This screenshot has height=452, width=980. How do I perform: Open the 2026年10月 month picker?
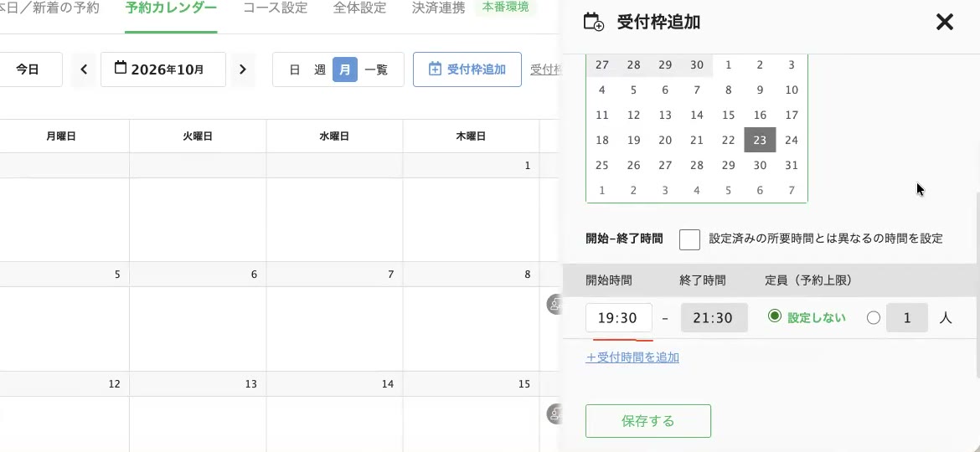[x=163, y=69]
